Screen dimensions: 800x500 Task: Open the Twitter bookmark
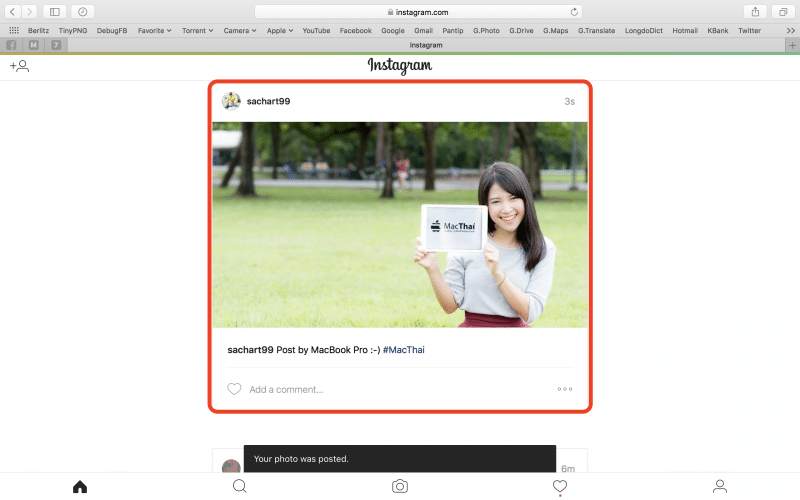pyautogui.click(x=749, y=31)
